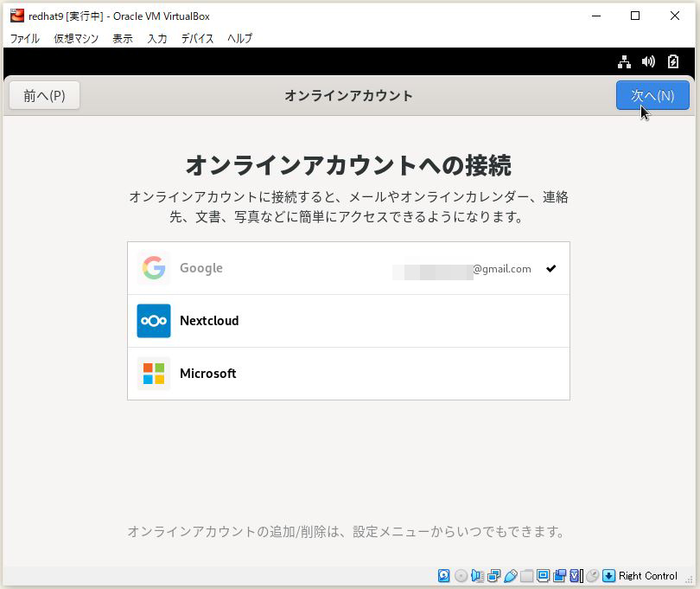
Task: Click the window resize grip at corner
Action: [689, 579]
